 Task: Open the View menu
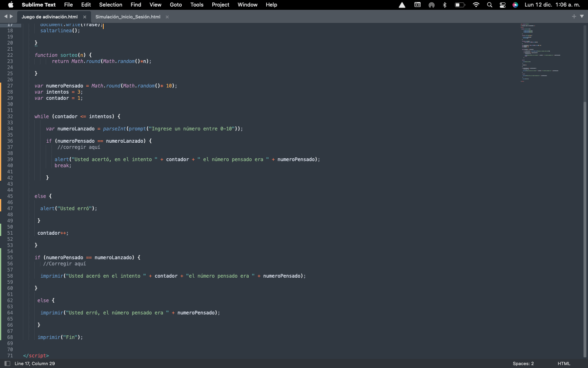[155, 5]
